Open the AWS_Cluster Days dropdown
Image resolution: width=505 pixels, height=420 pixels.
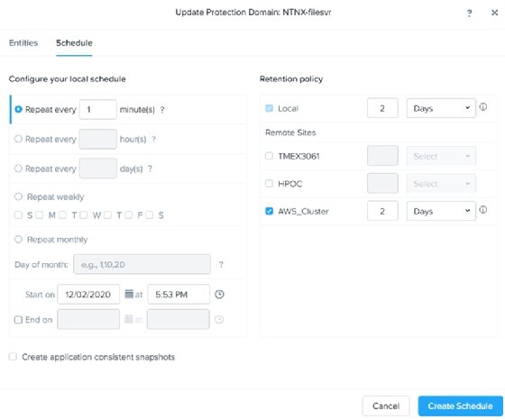click(x=441, y=211)
